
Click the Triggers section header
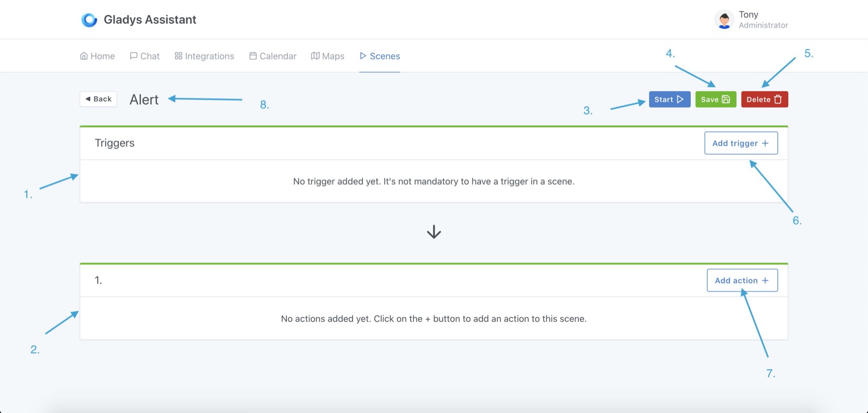point(114,143)
